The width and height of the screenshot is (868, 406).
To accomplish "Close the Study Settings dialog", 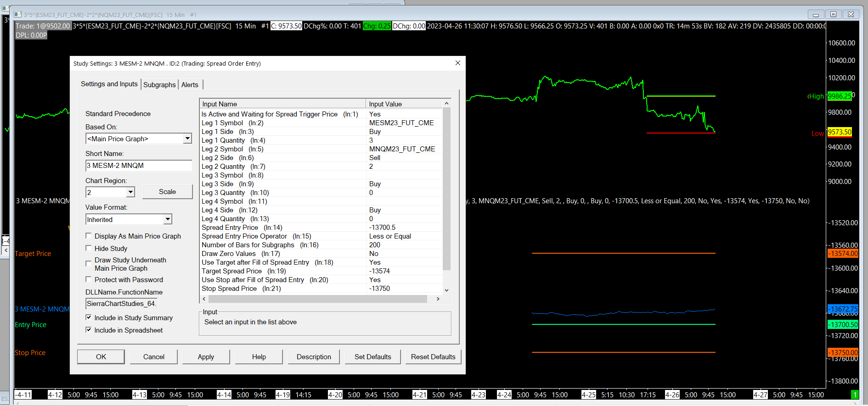I will tap(457, 63).
